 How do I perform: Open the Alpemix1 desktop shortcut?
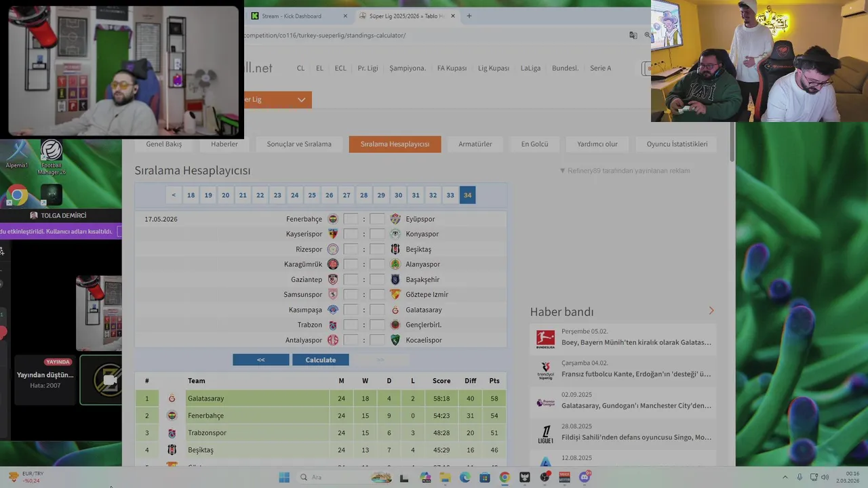tap(17, 155)
